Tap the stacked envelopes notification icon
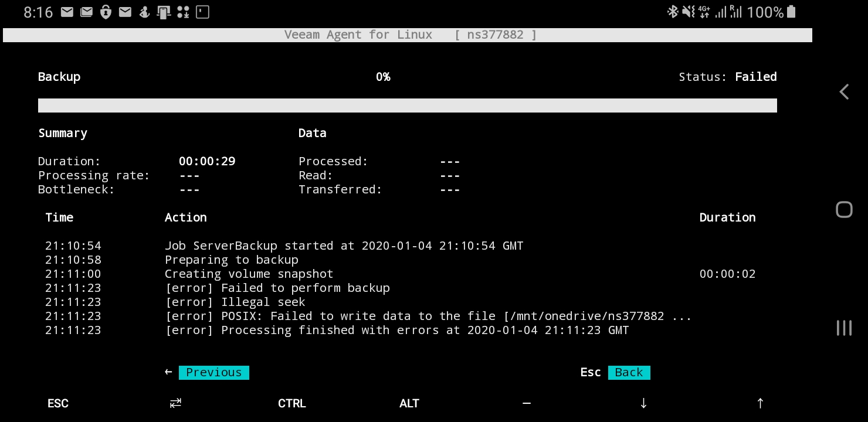The image size is (868, 422). pyautogui.click(x=86, y=12)
